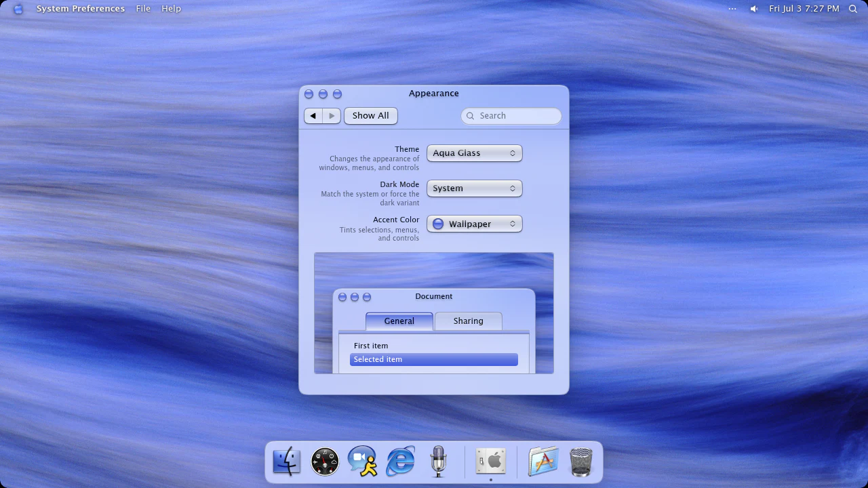Expand the Theme dropdown showing Aqua Glass
This screenshot has width=868, height=488.
pyautogui.click(x=474, y=153)
